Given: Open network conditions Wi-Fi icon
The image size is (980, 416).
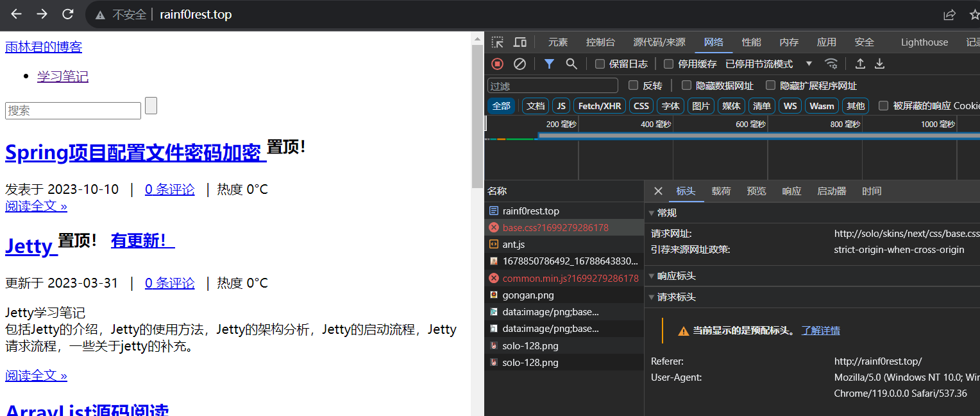Looking at the screenshot, I should click(x=831, y=64).
